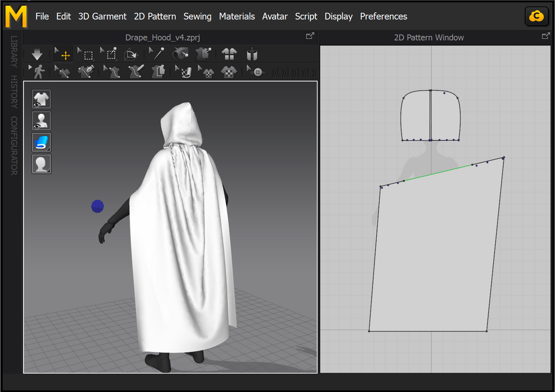
Task: Click the yellow CLO cloud icon
Action: tap(536, 16)
